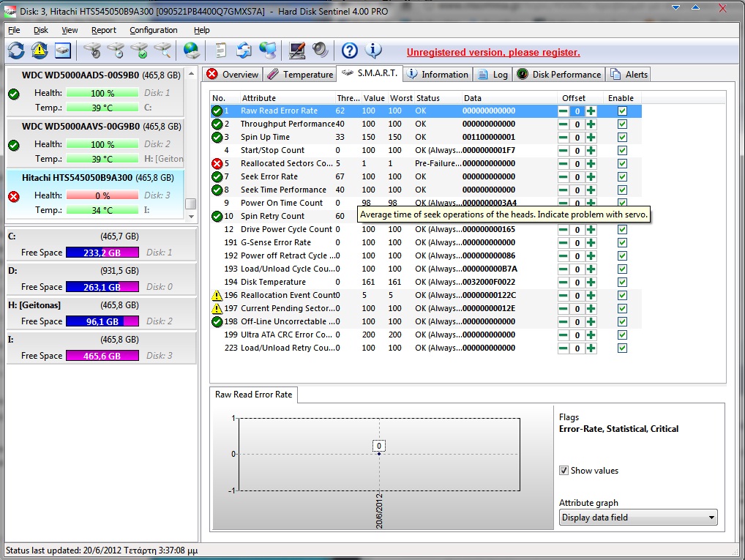The width and height of the screenshot is (745, 560).
Task: Select the WDC WD5000AADS-00S9B0 disk entry
Action: (x=94, y=92)
